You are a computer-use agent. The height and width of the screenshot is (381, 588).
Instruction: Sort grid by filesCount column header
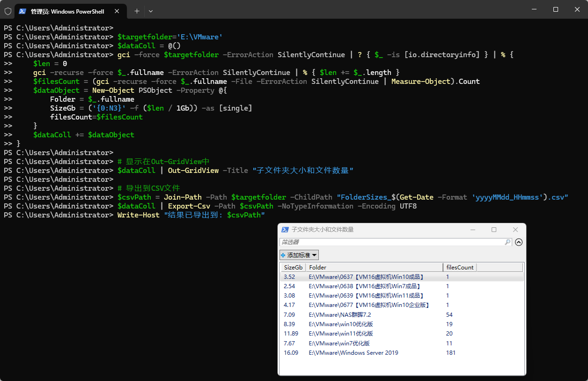460,268
